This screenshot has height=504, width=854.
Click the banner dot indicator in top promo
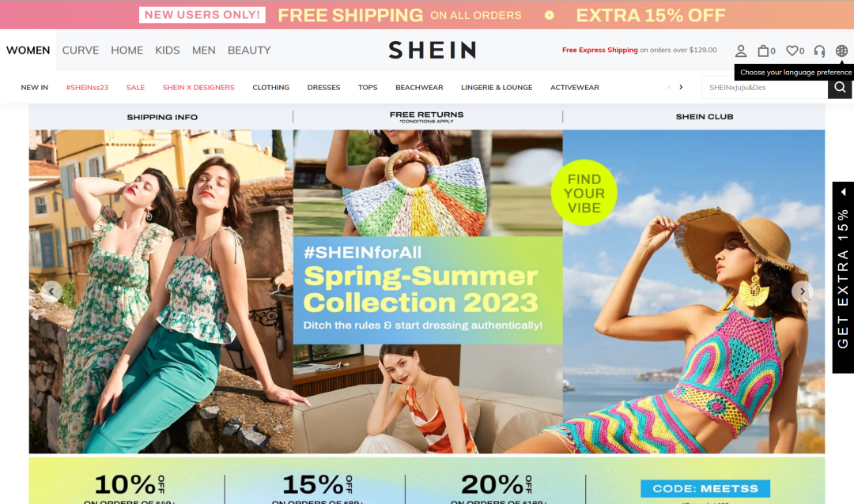tap(549, 15)
